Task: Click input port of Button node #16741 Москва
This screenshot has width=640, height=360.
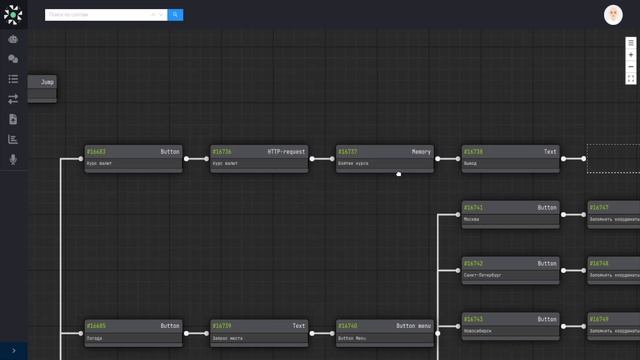Action: point(458,215)
